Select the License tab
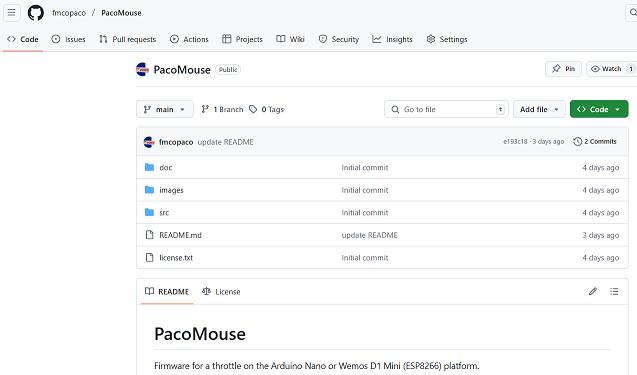Image resolution: width=637 pixels, height=375 pixels. pos(221,291)
